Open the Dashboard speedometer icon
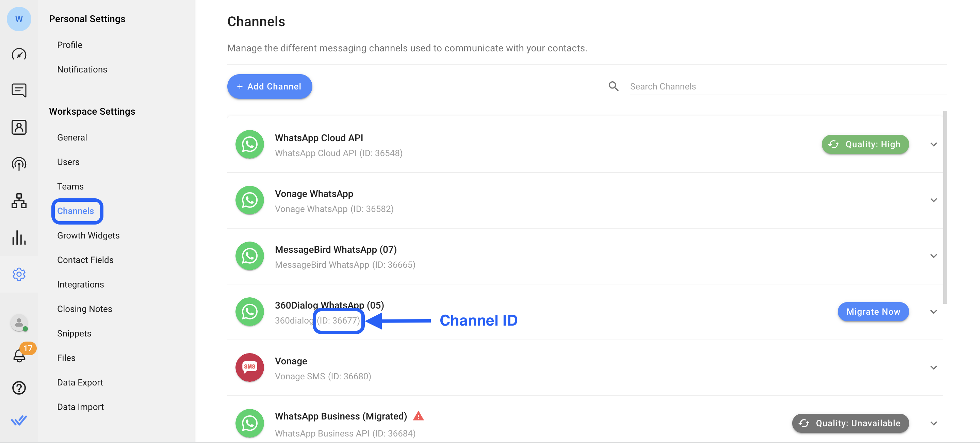980x445 pixels. (19, 54)
